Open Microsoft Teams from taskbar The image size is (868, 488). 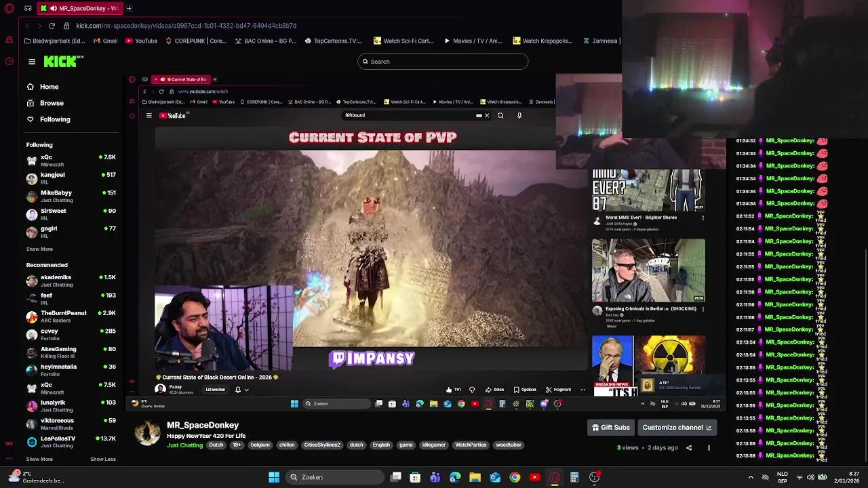pos(435,477)
